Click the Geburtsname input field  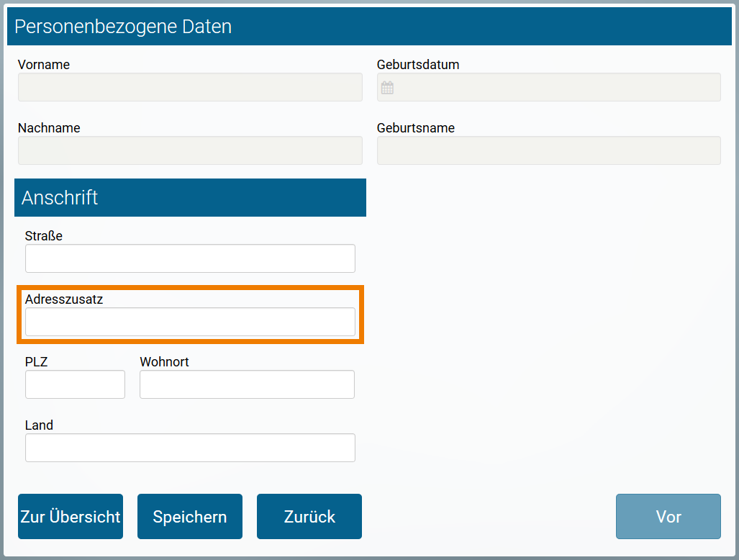coord(548,150)
